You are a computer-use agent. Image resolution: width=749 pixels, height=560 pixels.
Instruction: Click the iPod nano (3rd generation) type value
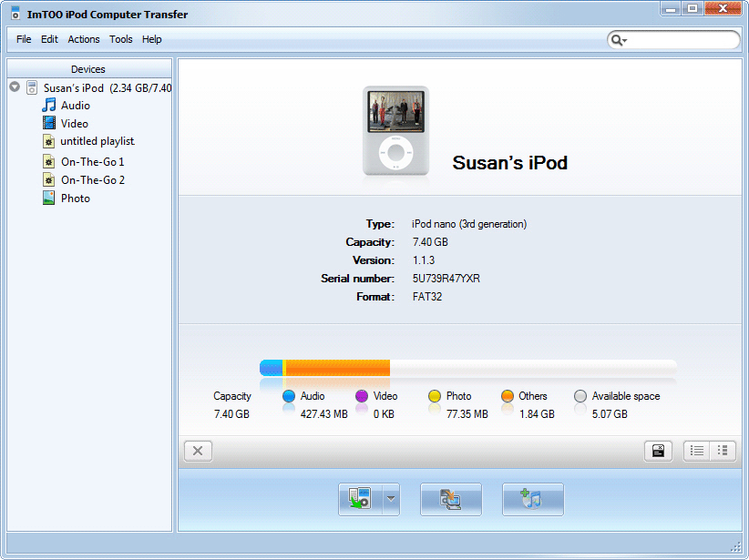point(469,224)
